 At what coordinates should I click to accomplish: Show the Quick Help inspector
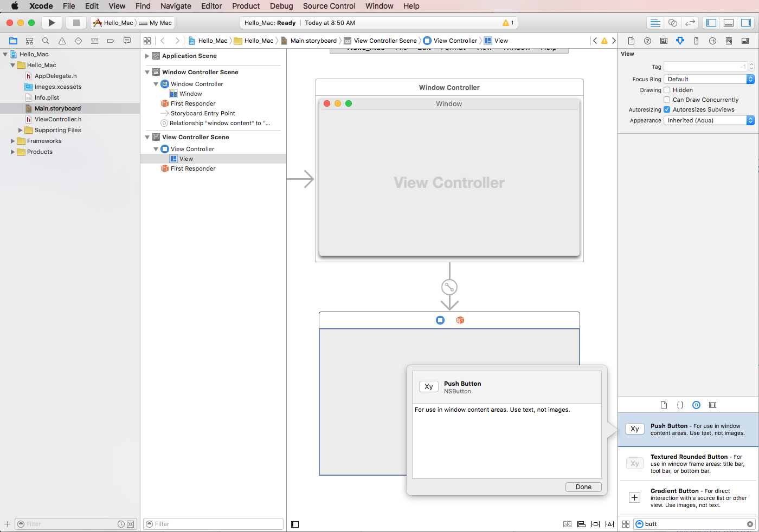point(647,40)
